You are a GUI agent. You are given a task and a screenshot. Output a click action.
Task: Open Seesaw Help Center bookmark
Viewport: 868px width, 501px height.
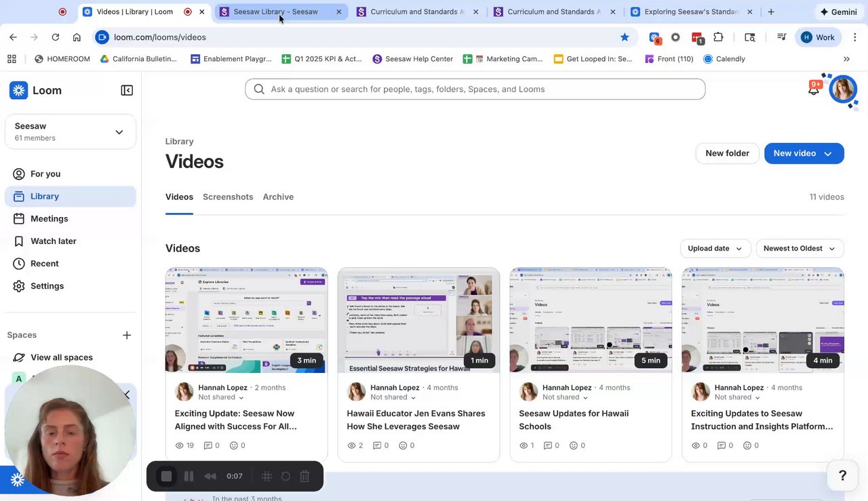tap(413, 59)
